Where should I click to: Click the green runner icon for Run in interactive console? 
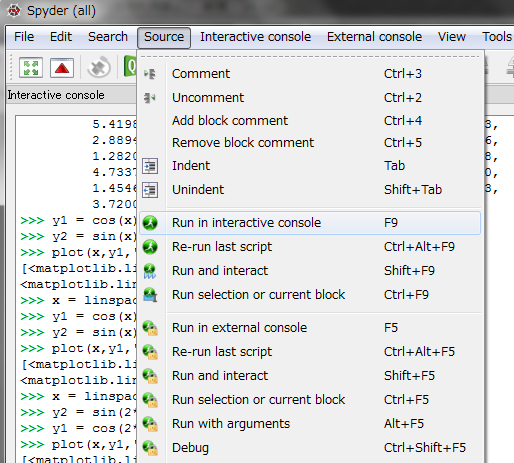coord(150,223)
